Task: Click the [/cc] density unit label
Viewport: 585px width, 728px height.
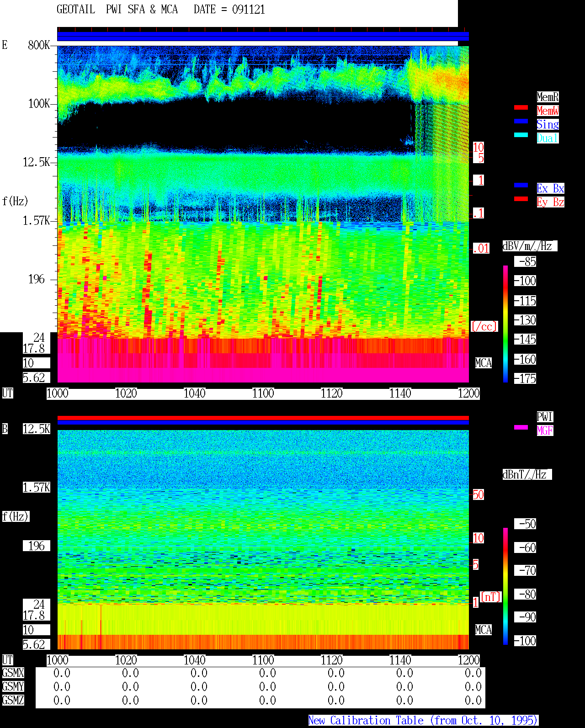Action: [484, 326]
